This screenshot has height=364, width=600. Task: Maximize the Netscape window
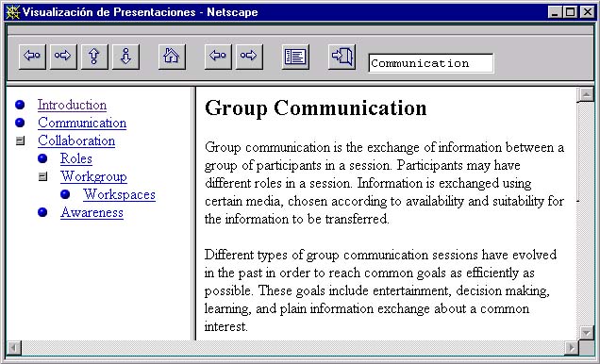(x=570, y=12)
